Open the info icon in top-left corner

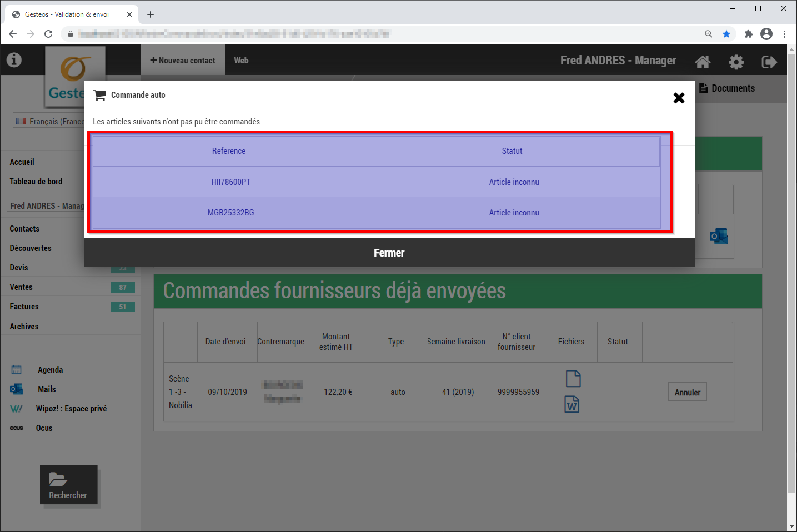pyautogui.click(x=14, y=60)
